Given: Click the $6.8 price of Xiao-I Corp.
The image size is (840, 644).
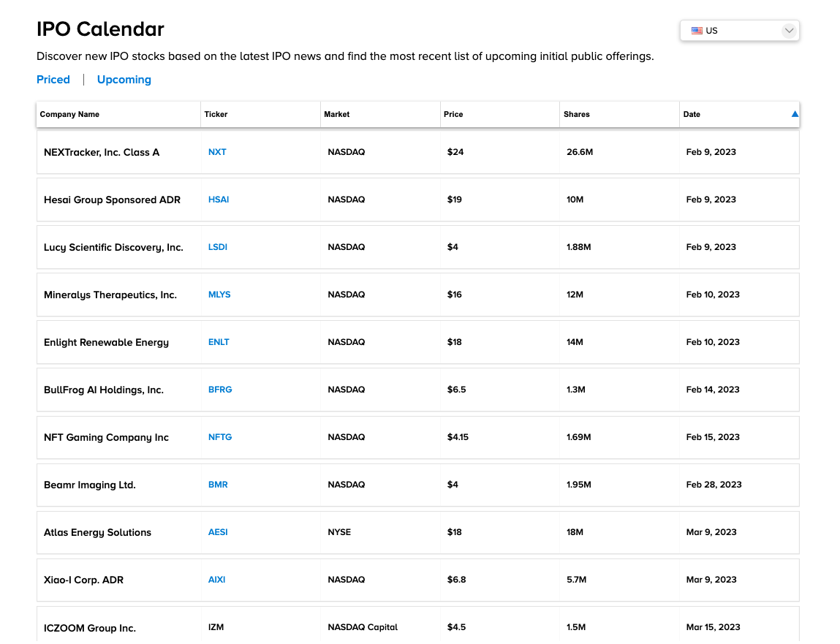Looking at the screenshot, I should coord(456,580).
